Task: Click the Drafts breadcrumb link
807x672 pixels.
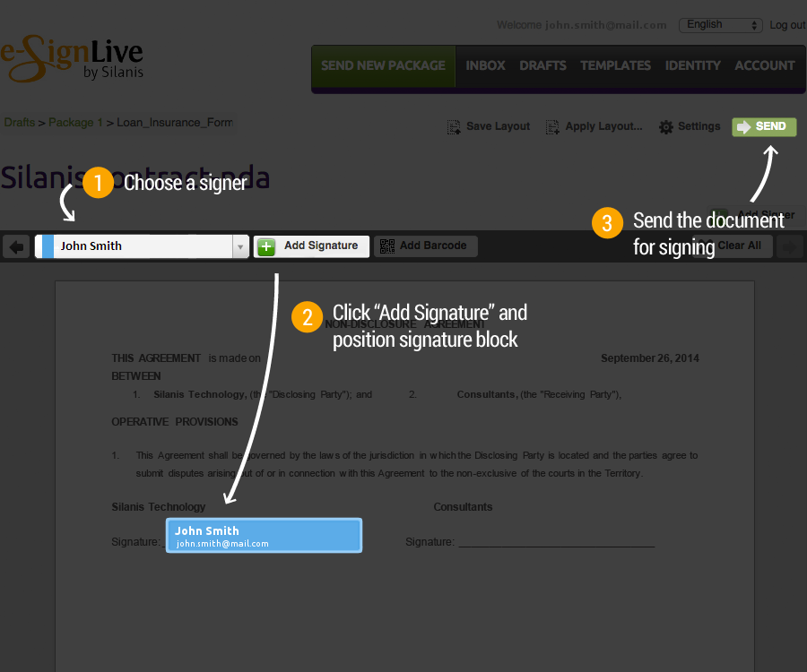Action: pyautogui.click(x=19, y=122)
